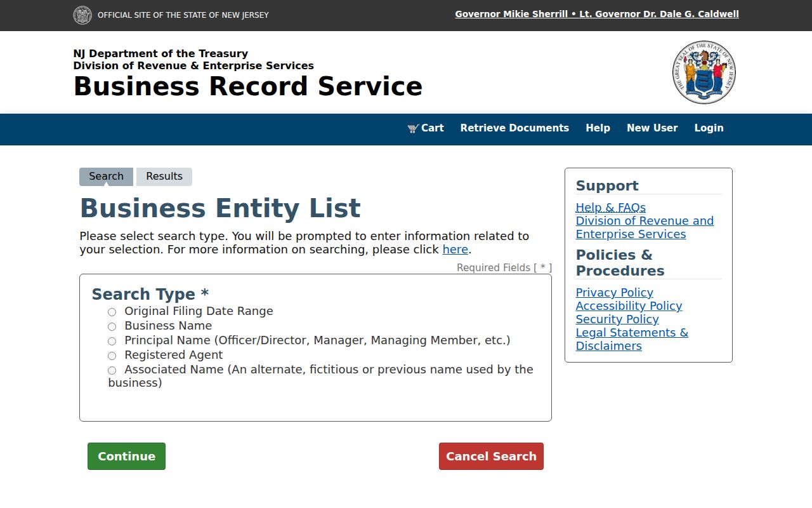Click 'Official Site of the State of New Jersey' text
This screenshot has width=812, height=508.
coord(183,15)
